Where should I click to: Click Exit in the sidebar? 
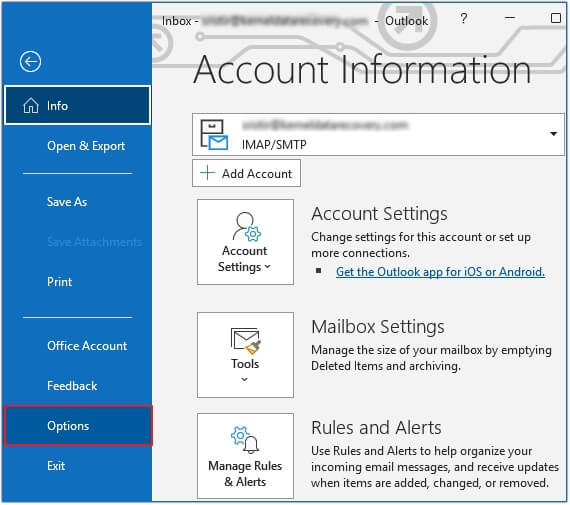point(56,466)
